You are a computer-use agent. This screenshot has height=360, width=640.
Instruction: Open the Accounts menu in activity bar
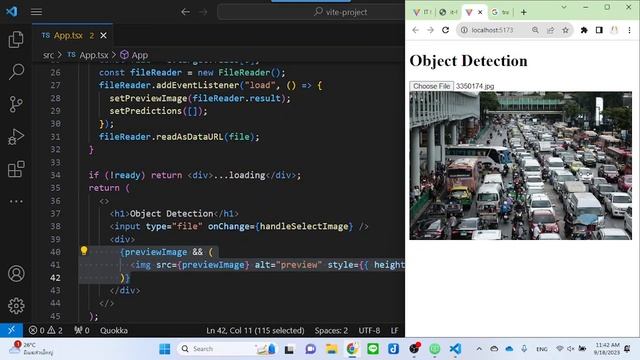point(16,273)
